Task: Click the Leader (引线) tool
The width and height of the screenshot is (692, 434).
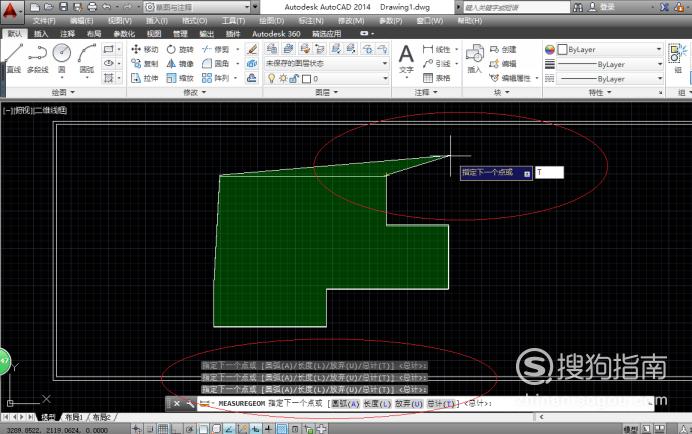Action: click(436, 64)
